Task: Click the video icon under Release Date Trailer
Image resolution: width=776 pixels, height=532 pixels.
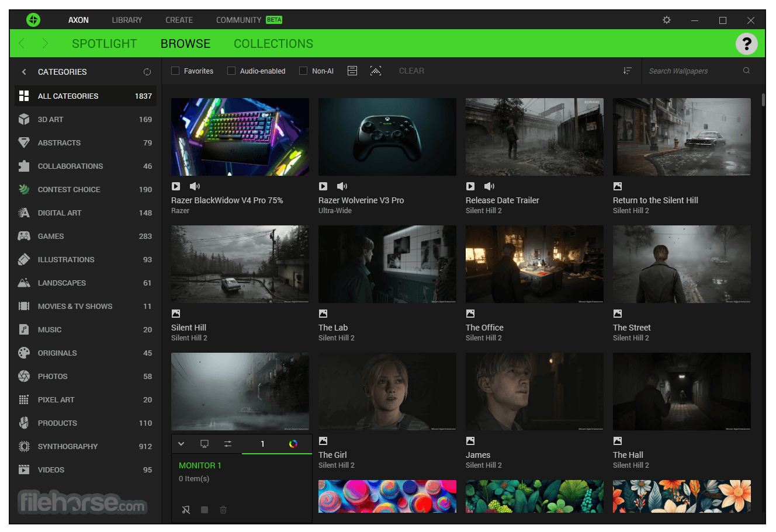Action: (x=470, y=186)
